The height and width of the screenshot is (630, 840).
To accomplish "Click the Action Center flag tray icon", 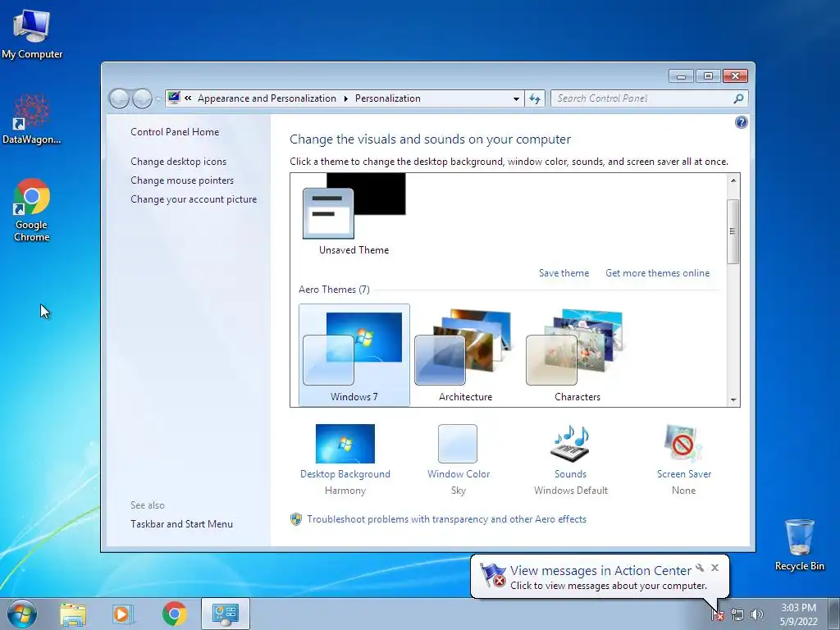I will 717,614.
